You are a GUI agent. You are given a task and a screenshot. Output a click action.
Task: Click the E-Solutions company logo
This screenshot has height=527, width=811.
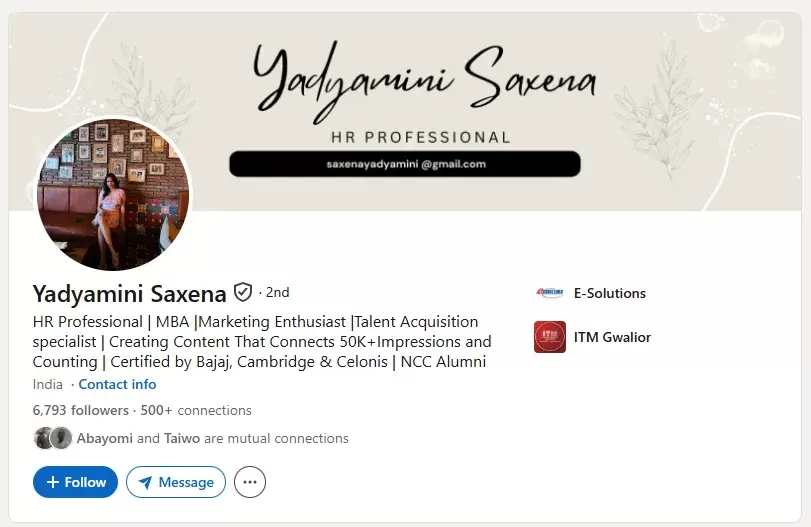click(x=549, y=293)
